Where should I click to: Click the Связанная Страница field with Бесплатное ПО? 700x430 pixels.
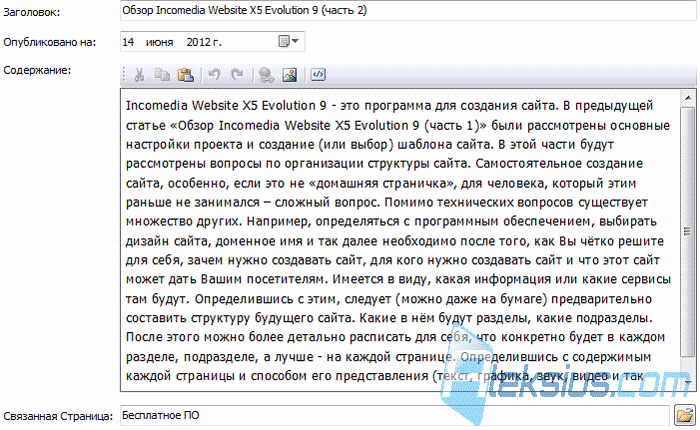point(395,416)
